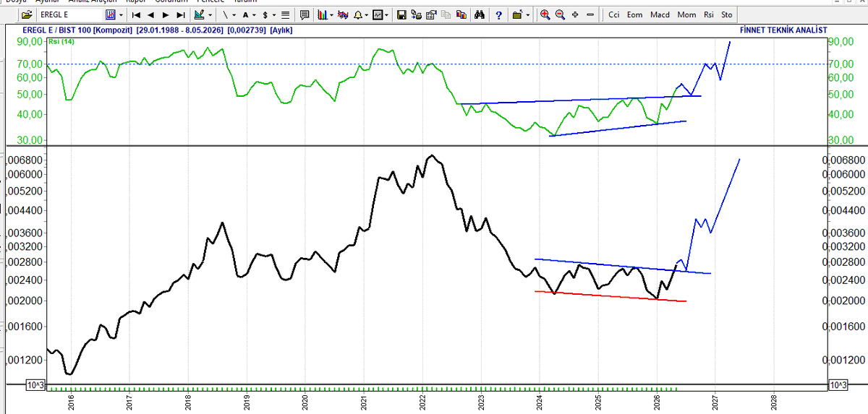
Task: Click the candlestick pattern icon
Action: 343,14
